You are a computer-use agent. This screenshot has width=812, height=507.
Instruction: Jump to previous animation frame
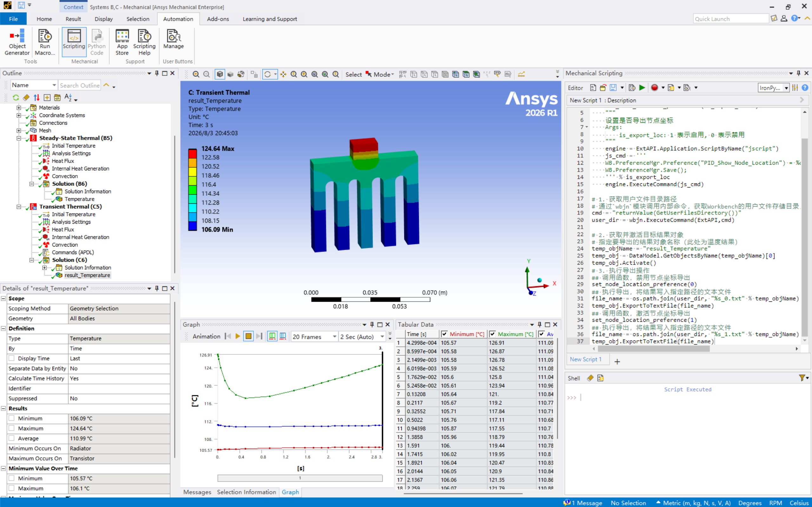pyautogui.click(x=228, y=336)
